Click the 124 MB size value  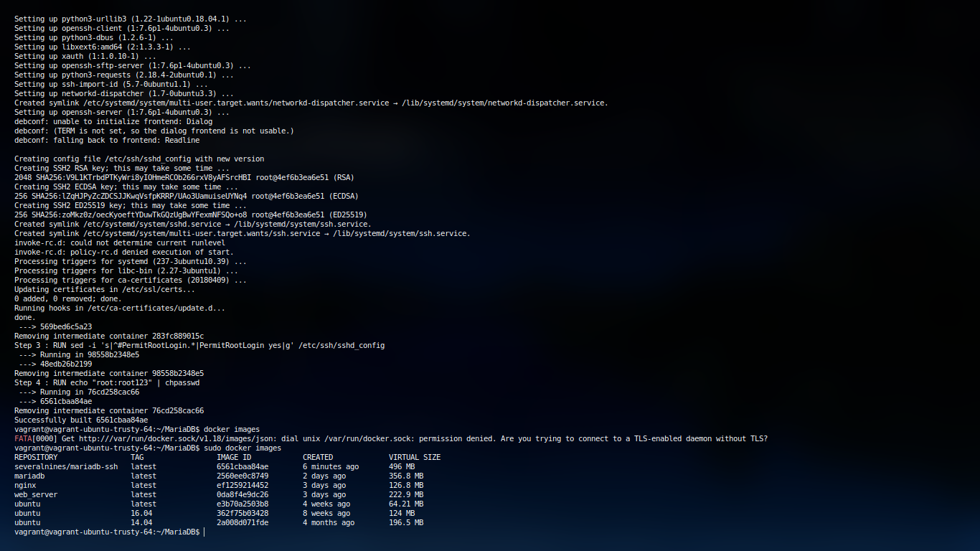[402, 514]
